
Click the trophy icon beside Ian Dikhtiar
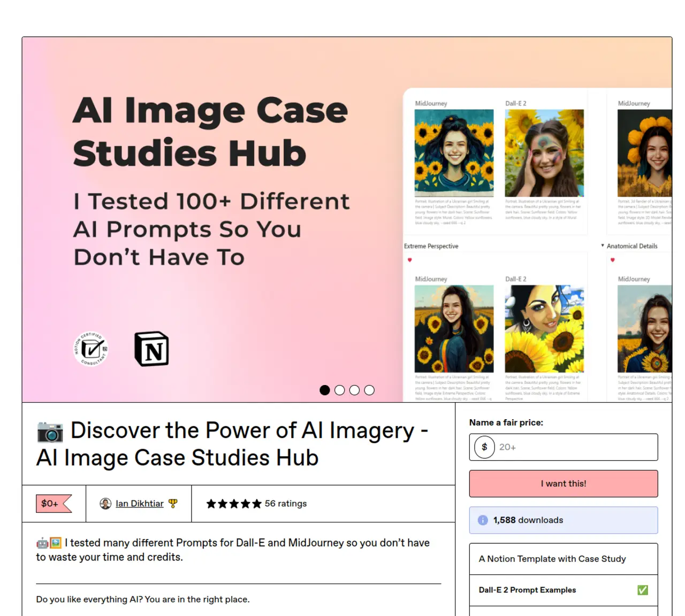click(173, 503)
